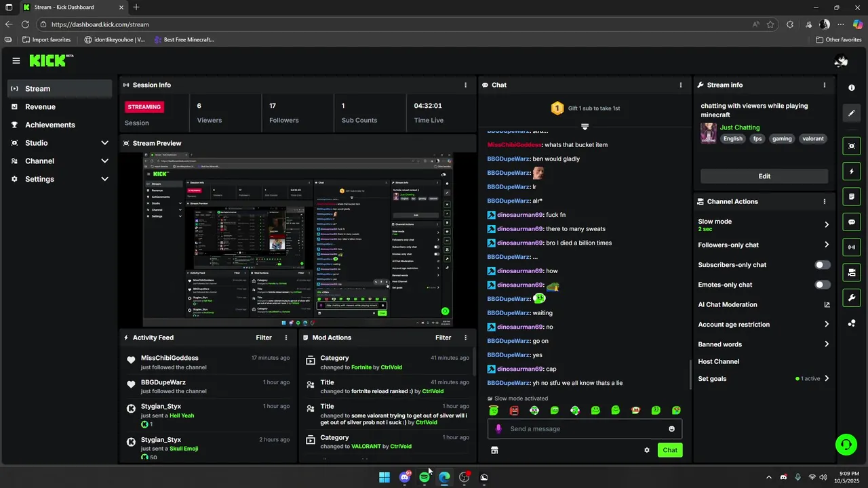The image size is (868, 488).
Task: Open Activity Feed three-dot menu
Action: click(285, 338)
